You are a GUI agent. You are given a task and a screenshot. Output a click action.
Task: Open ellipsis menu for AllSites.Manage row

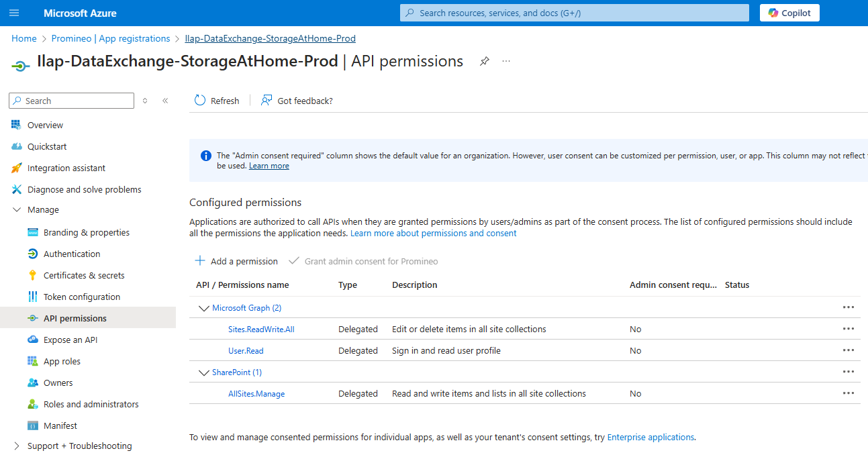[x=849, y=393]
